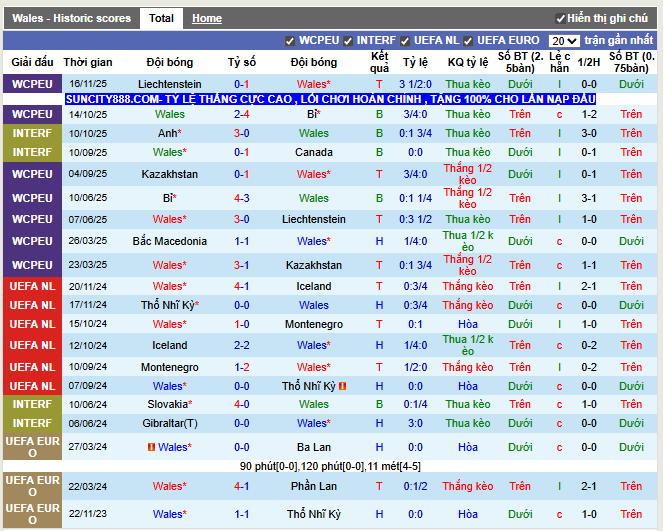Click the Giải đấu column header
Screen dimensions: 664x531
coord(32,62)
